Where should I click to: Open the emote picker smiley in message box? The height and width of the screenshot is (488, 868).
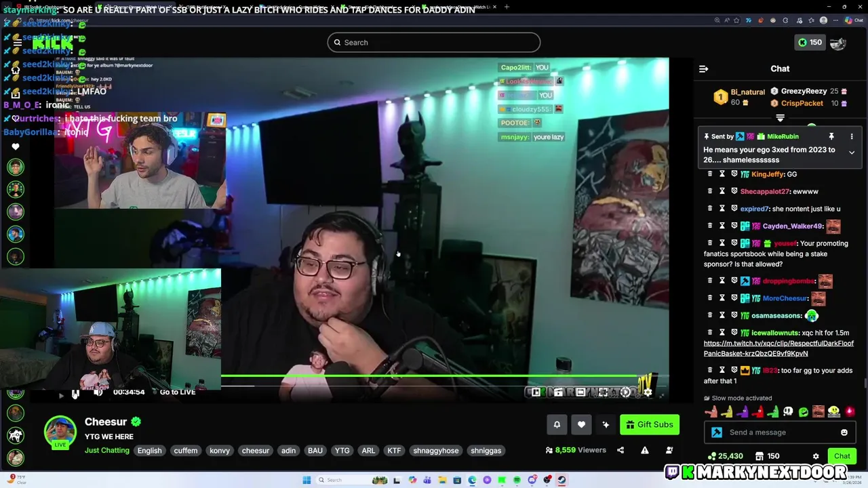point(844,432)
